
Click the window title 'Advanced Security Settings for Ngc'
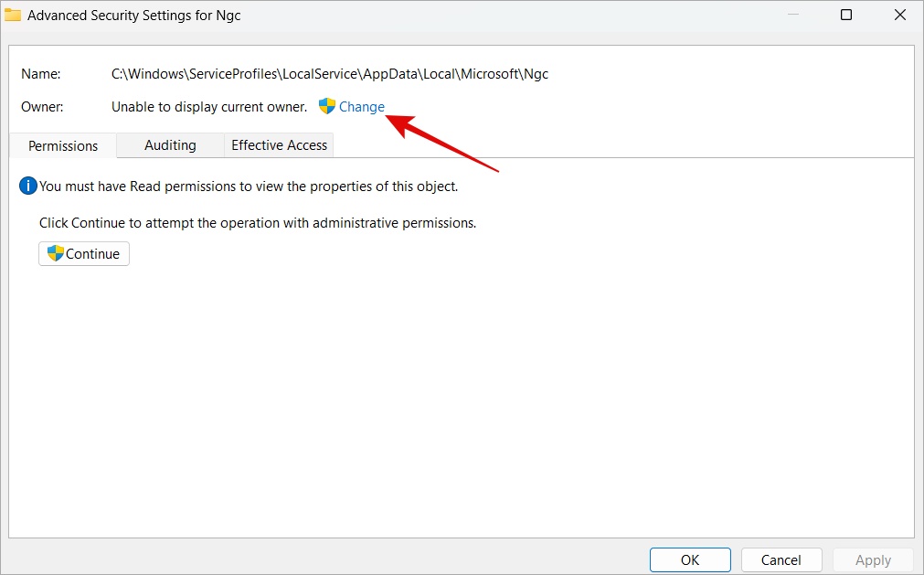[134, 16]
